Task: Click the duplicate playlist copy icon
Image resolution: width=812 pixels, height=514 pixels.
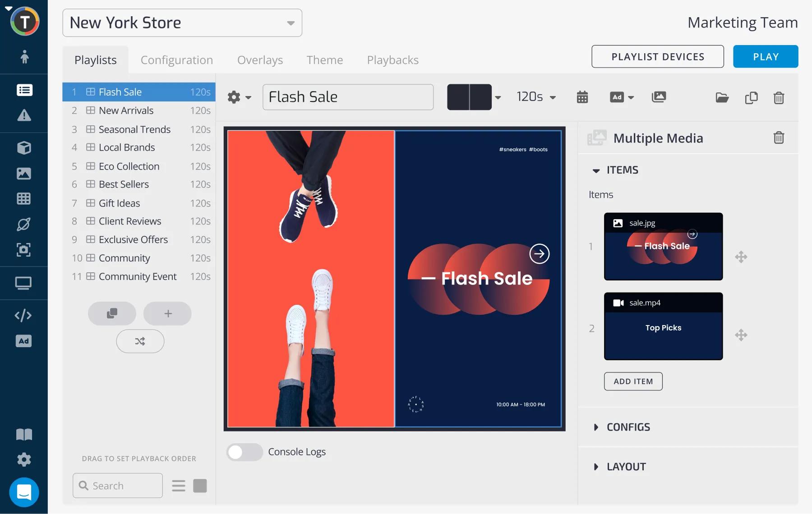Action: [x=751, y=97]
